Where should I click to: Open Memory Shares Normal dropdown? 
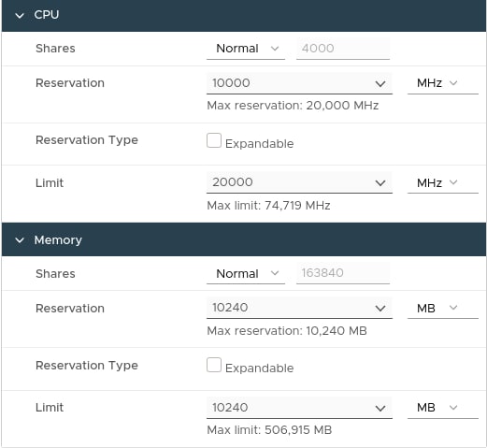[246, 273]
